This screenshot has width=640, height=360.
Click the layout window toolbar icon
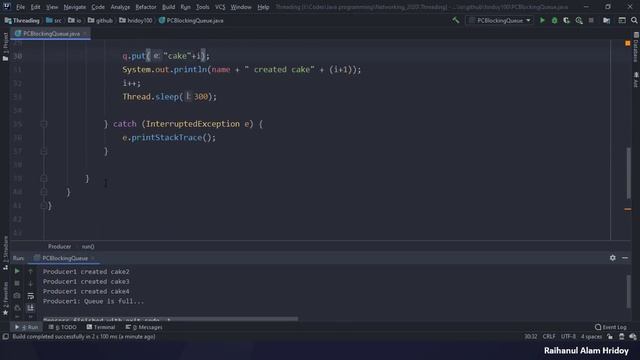click(622, 20)
